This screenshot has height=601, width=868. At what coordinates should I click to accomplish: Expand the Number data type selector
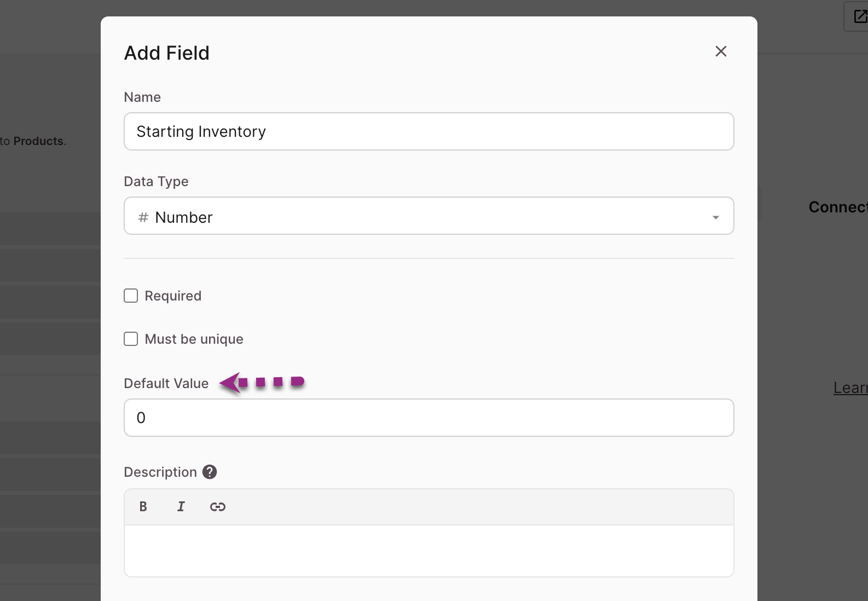pyautogui.click(x=429, y=216)
